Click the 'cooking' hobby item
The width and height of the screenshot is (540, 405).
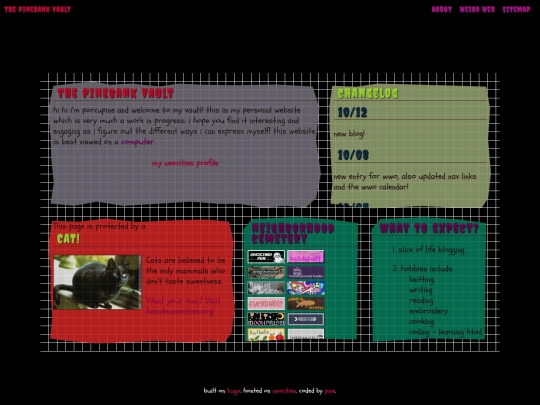(422, 322)
